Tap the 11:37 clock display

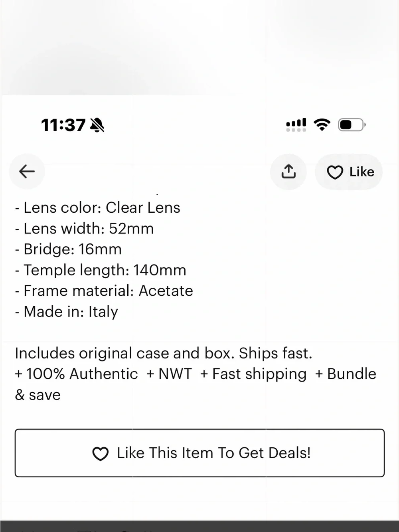(63, 125)
